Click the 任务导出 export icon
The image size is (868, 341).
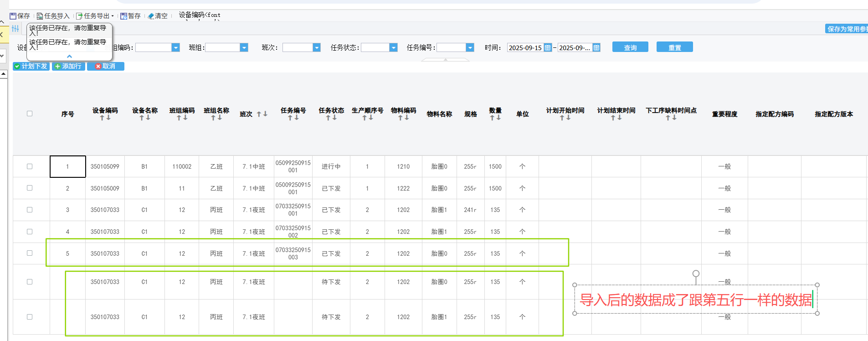pyautogui.click(x=79, y=16)
